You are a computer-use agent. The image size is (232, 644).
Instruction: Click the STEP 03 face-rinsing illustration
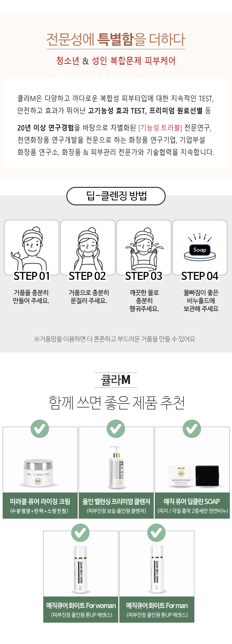pos(144,247)
